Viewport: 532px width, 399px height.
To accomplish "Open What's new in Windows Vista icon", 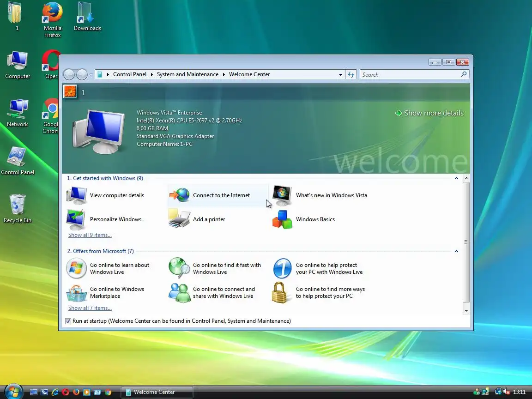I will point(282,195).
